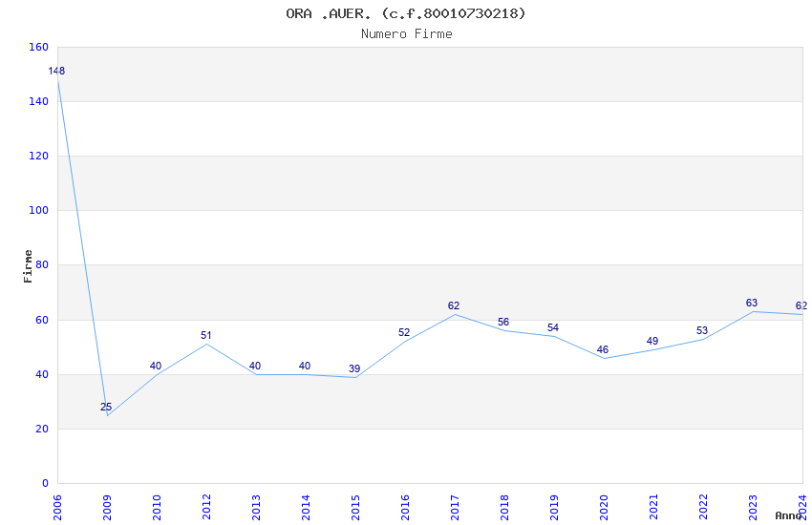Click the x-axis year 2016

tap(405, 507)
